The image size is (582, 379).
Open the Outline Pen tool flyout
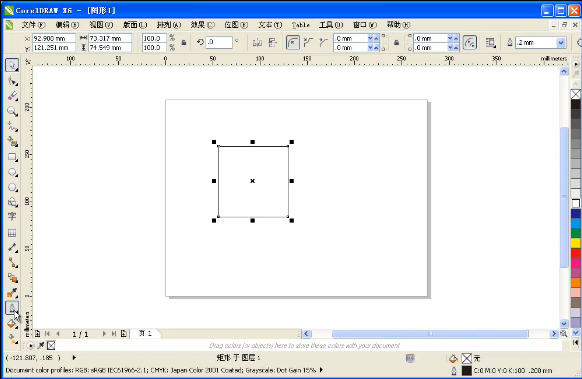12,308
